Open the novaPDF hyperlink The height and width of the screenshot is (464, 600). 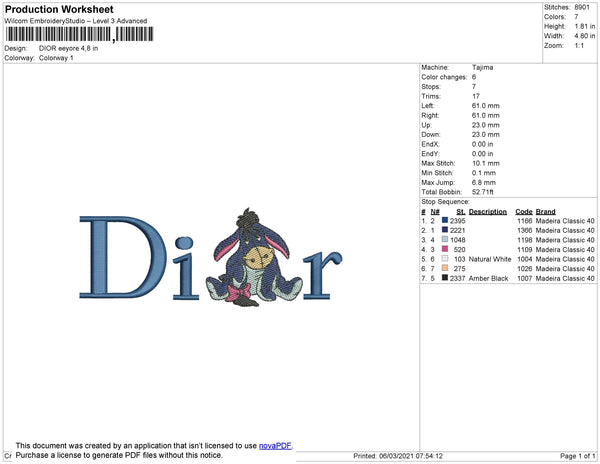(275, 446)
